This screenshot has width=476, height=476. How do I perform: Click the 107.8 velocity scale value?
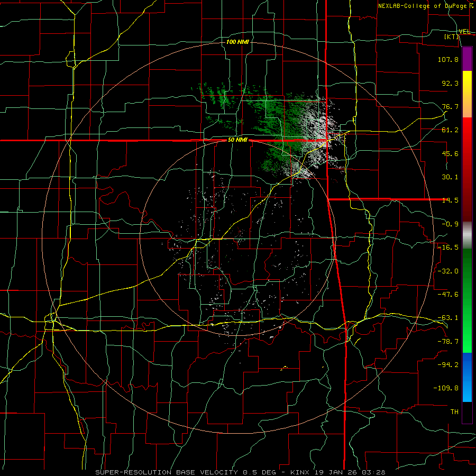coord(448,59)
